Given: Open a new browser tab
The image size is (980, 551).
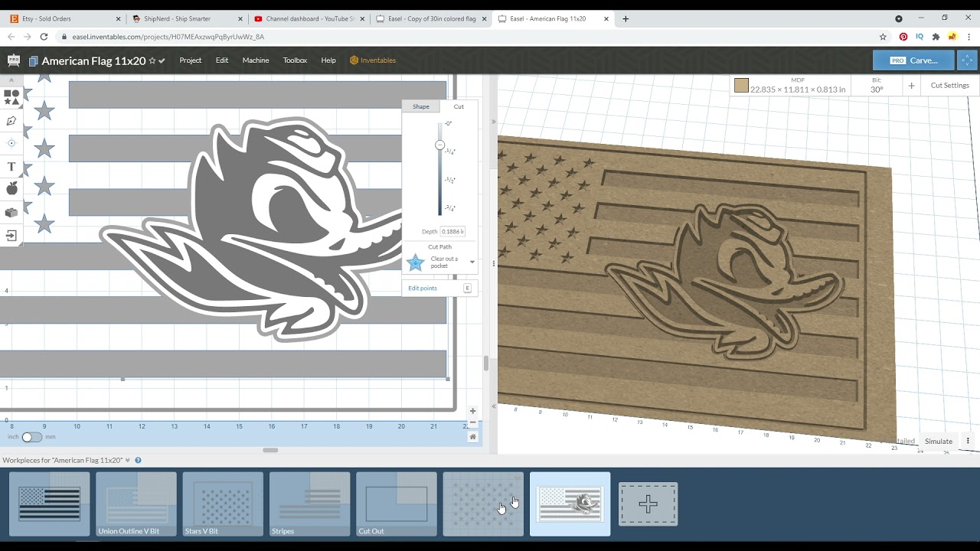Looking at the screenshot, I should click(x=626, y=18).
